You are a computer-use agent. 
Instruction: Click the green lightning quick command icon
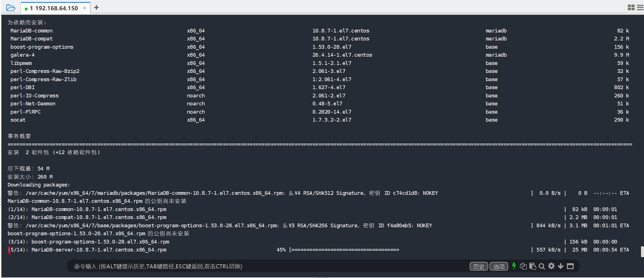(514, 266)
